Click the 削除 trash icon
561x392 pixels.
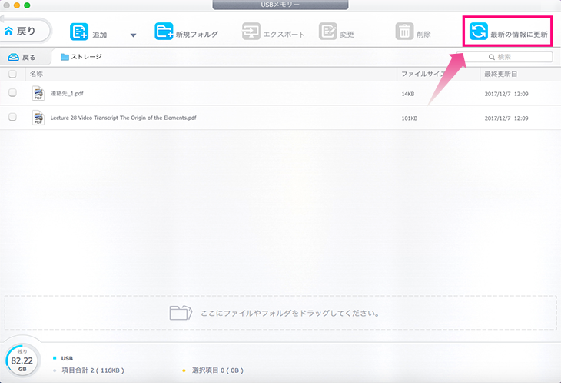click(x=404, y=32)
